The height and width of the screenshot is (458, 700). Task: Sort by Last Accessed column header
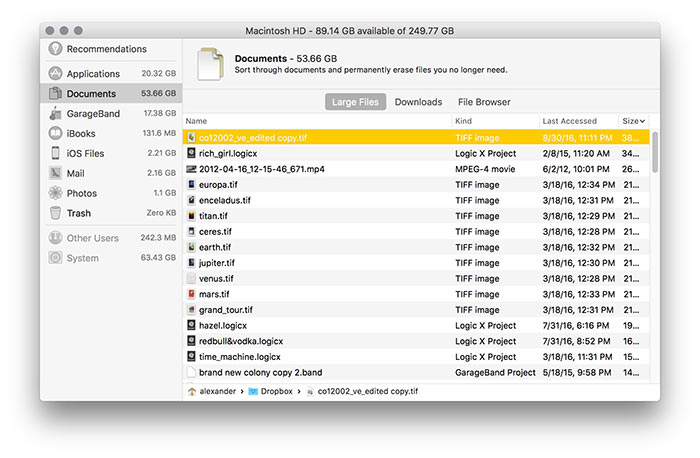point(570,121)
